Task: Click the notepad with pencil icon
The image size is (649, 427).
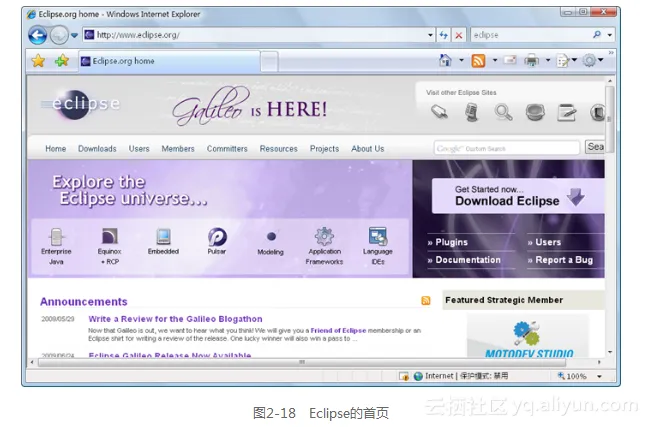Action: tap(566, 113)
